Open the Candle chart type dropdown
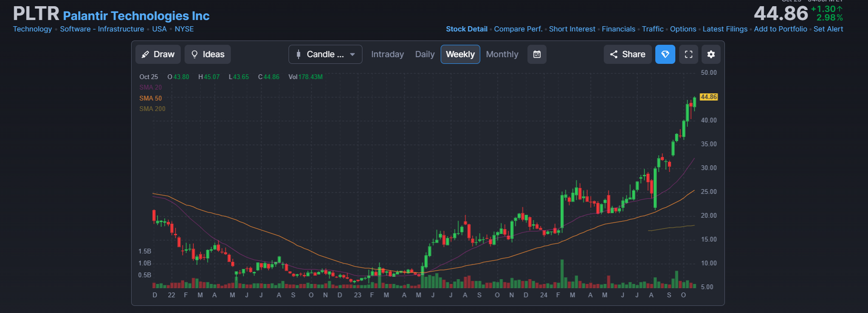 [325, 54]
